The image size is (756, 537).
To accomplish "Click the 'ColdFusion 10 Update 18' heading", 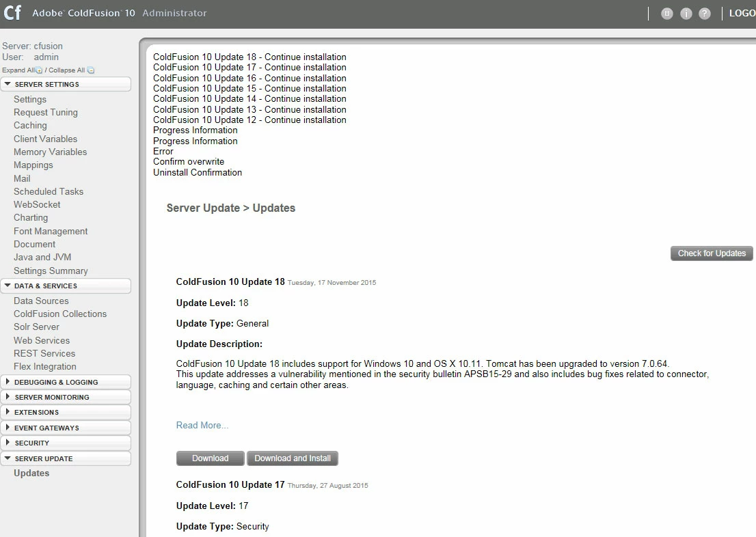I will tap(230, 281).
